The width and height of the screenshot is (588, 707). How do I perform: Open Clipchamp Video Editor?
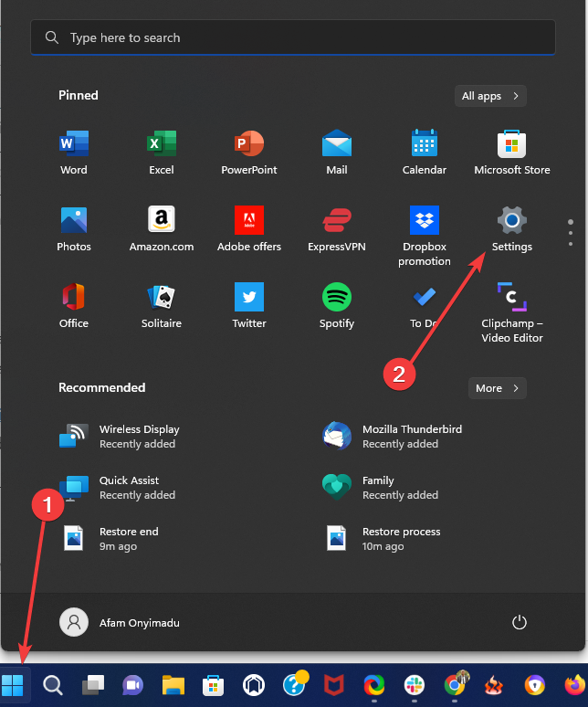[512, 312]
